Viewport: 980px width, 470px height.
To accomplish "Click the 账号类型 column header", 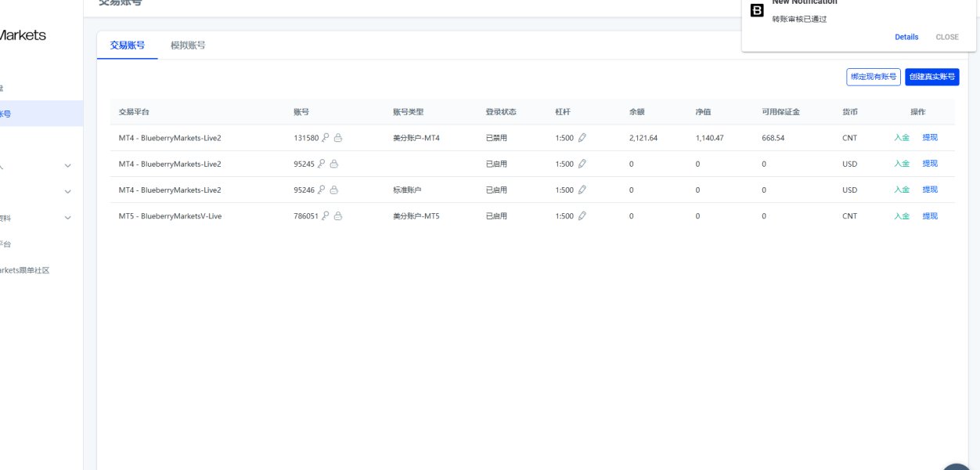I will [x=408, y=112].
